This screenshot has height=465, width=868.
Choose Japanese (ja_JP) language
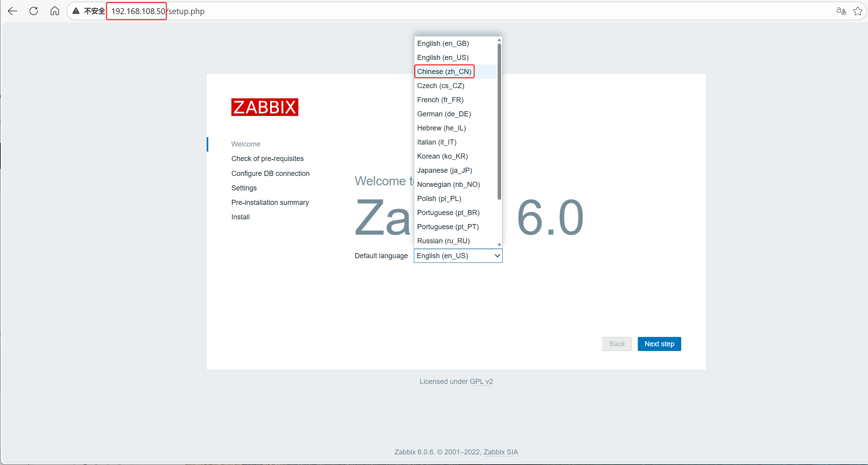[x=455, y=170]
